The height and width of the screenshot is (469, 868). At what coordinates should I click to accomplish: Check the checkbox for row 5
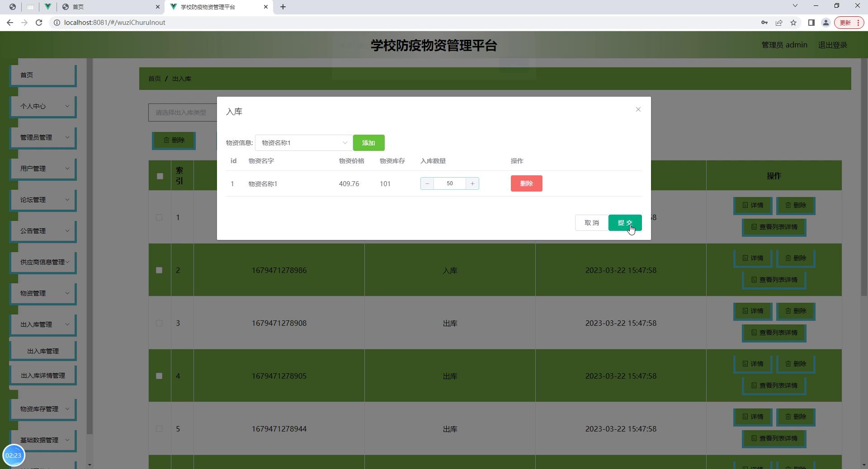(159, 429)
